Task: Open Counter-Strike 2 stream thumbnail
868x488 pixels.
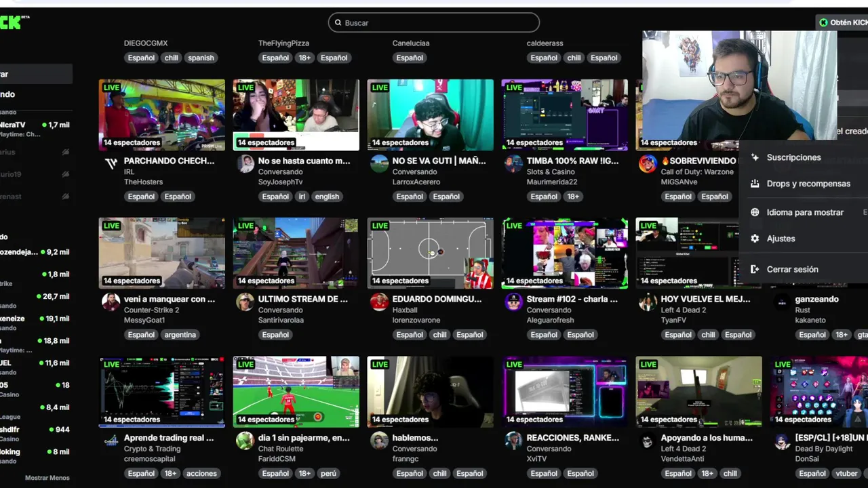Action: coord(162,253)
